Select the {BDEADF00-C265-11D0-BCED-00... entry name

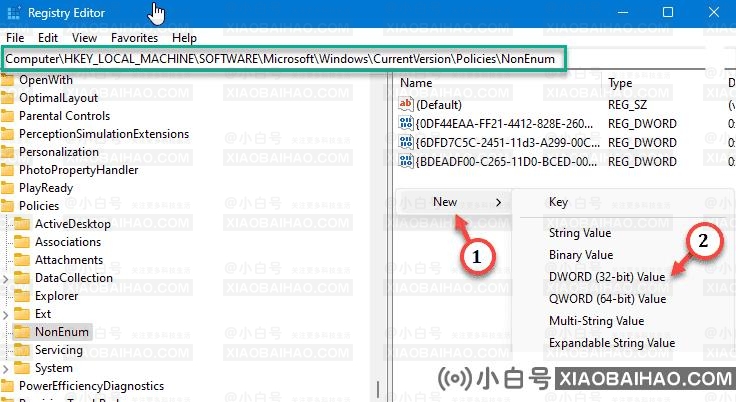tap(506, 162)
